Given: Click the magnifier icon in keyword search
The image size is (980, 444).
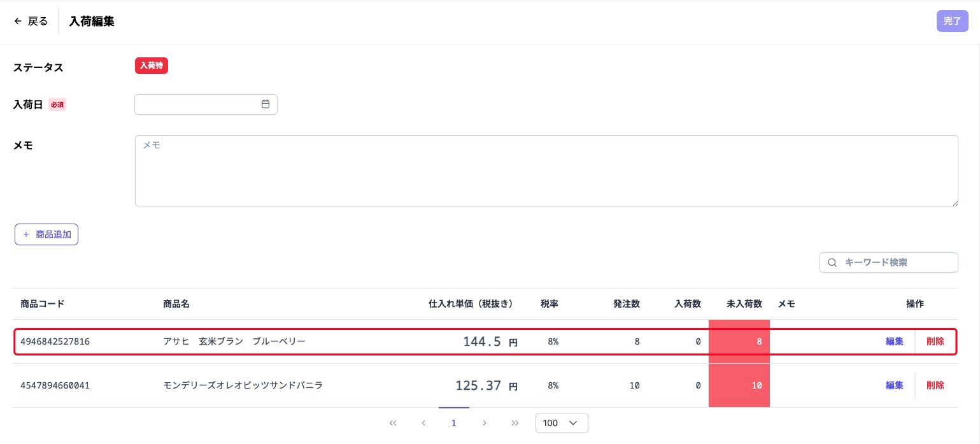Looking at the screenshot, I should coord(832,262).
